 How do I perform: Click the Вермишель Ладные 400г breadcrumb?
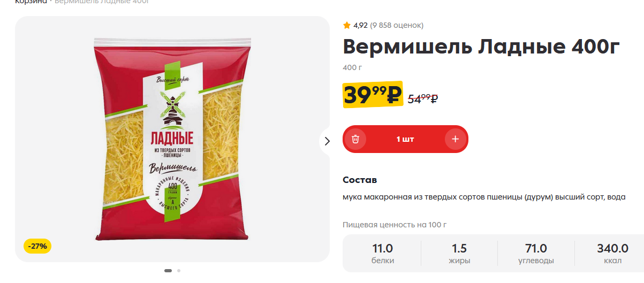(102, 2)
